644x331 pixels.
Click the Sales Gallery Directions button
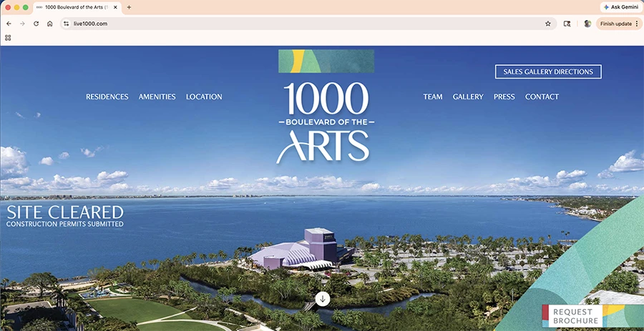coord(548,71)
